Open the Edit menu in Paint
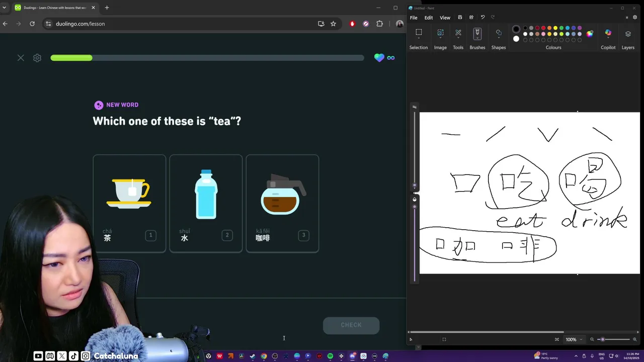The height and width of the screenshot is (362, 644). coord(429,18)
